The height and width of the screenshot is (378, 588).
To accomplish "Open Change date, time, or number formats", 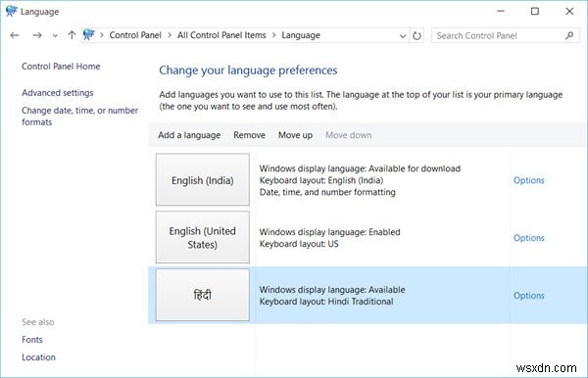I will point(80,117).
